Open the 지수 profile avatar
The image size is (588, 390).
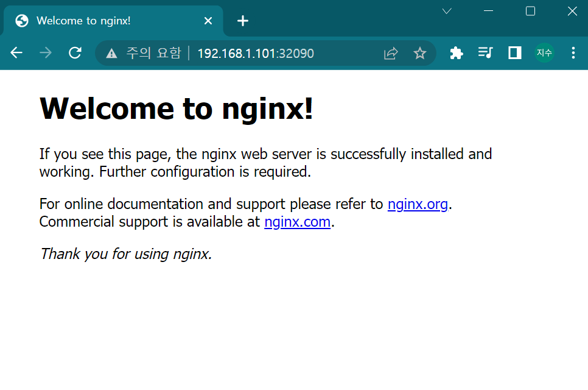pyautogui.click(x=544, y=53)
